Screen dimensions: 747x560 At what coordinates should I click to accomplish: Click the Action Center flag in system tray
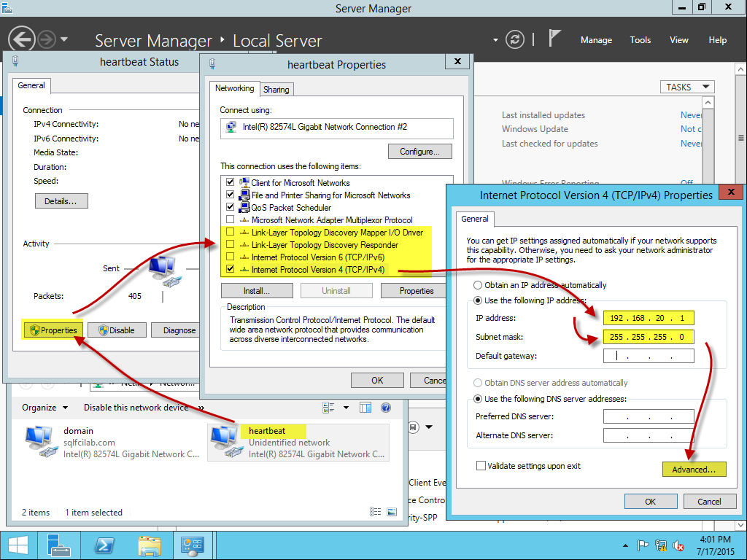pyautogui.click(x=643, y=545)
